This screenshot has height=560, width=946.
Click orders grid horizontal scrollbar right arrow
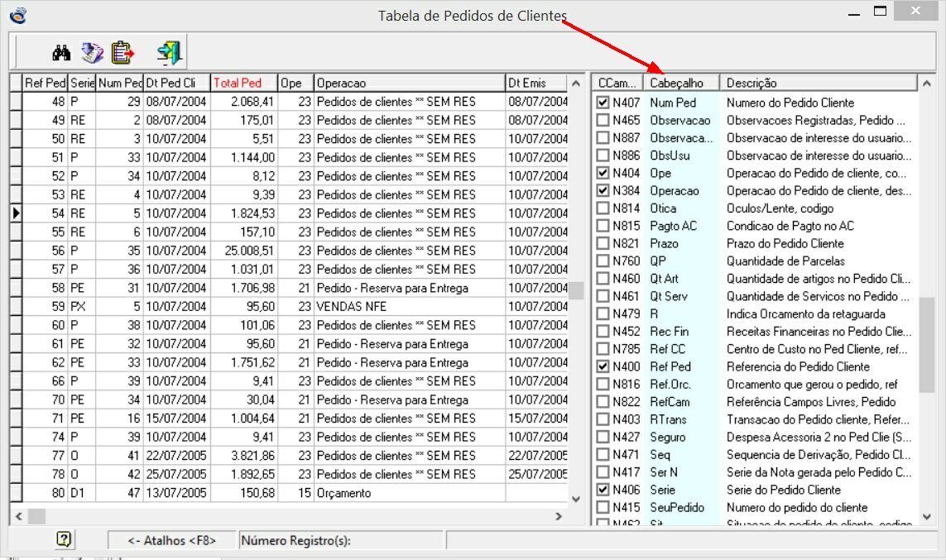[x=559, y=516]
